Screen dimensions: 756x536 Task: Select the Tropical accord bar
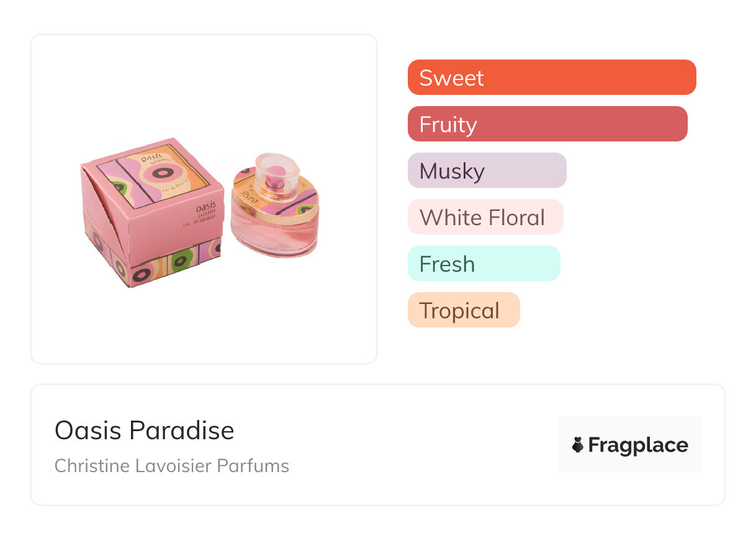pos(463,310)
